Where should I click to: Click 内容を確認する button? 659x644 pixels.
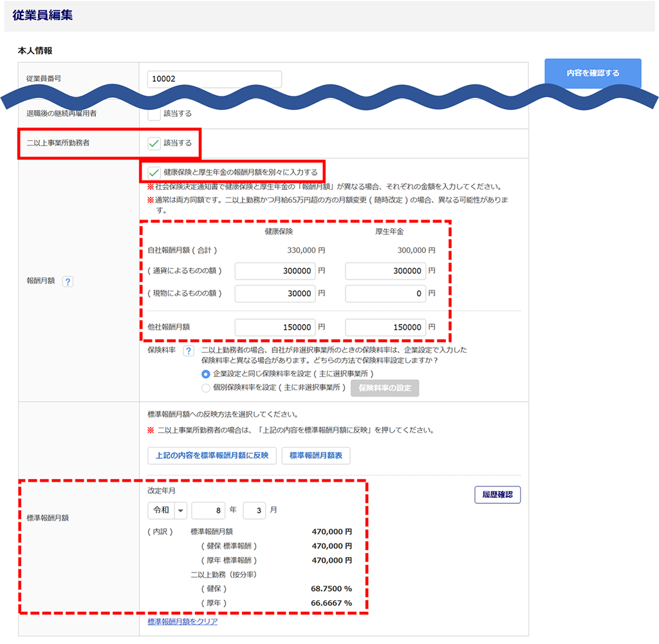(593, 73)
